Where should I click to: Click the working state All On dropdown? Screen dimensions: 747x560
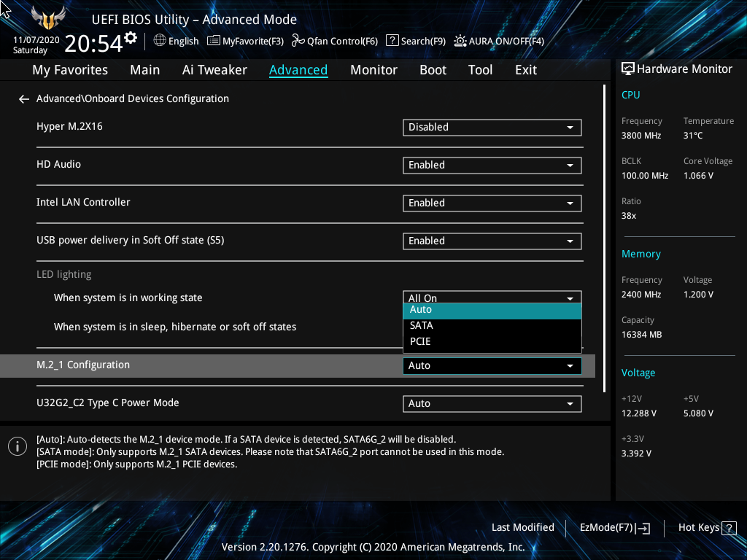[x=492, y=297]
